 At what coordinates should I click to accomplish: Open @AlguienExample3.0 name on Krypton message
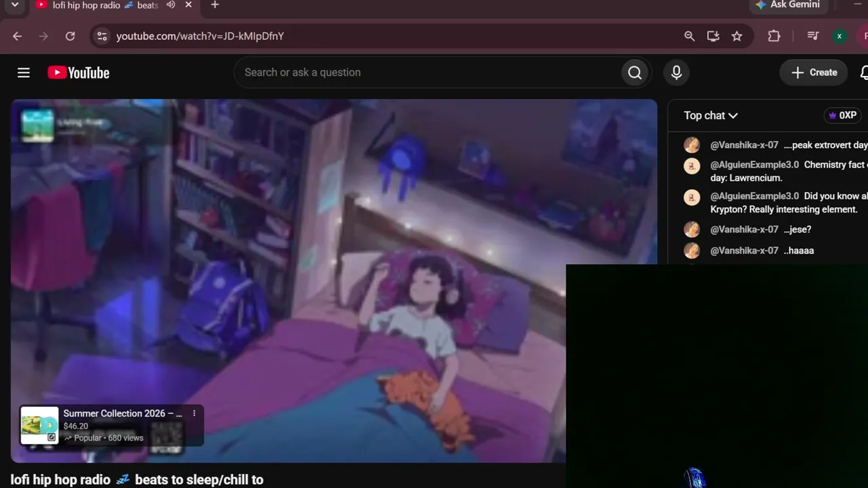pyautogui.click(x=754, y=196)
